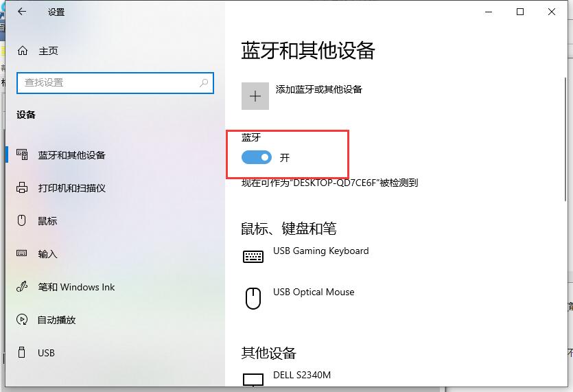Open 输入 settings page
The image size is (573, 392).
[115, 254]
